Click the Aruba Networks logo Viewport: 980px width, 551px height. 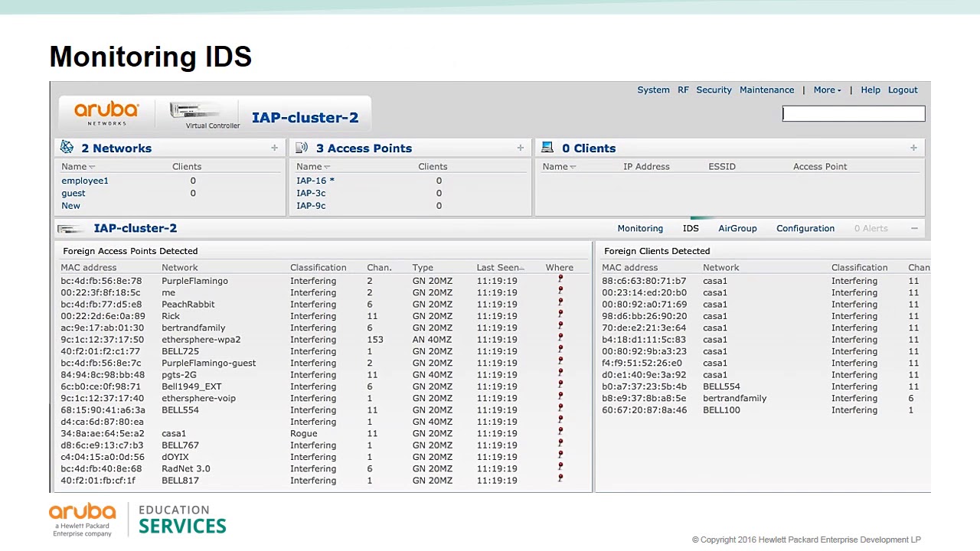coord(106,113)
